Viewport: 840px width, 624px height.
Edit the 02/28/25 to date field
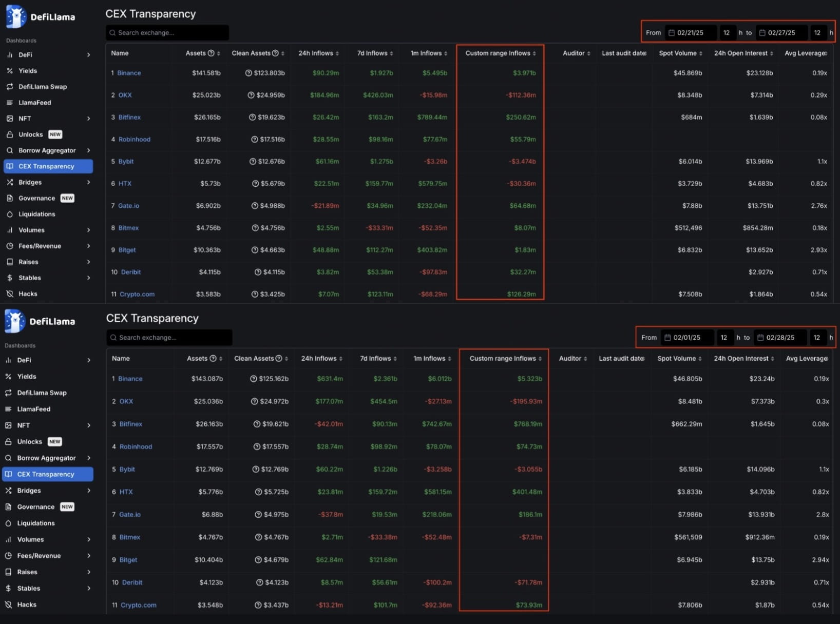[780, 337]
